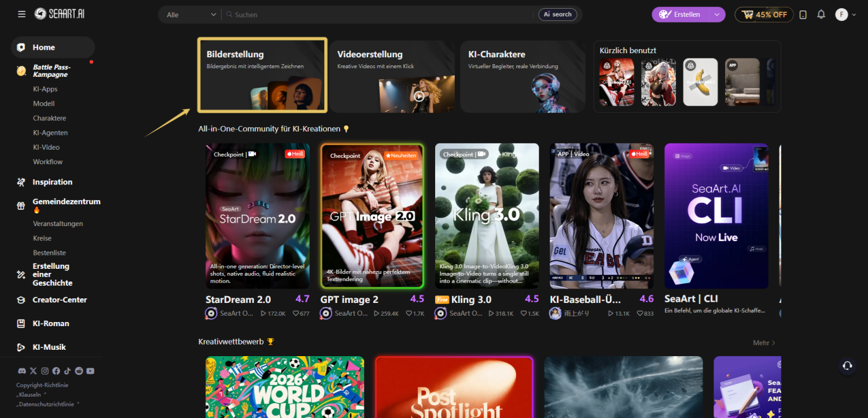
Task: Open the Datenschutzrichtlinie link
Action: click(x=47, y=404)
